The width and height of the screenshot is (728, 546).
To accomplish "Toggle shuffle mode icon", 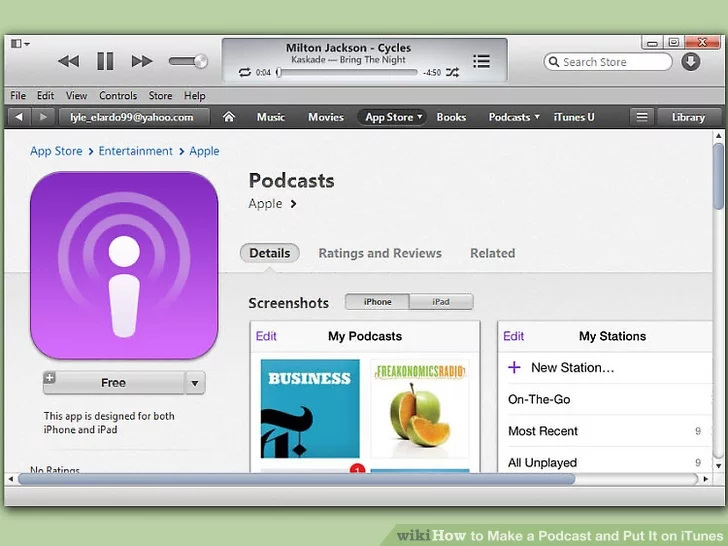I will (452, 72).
